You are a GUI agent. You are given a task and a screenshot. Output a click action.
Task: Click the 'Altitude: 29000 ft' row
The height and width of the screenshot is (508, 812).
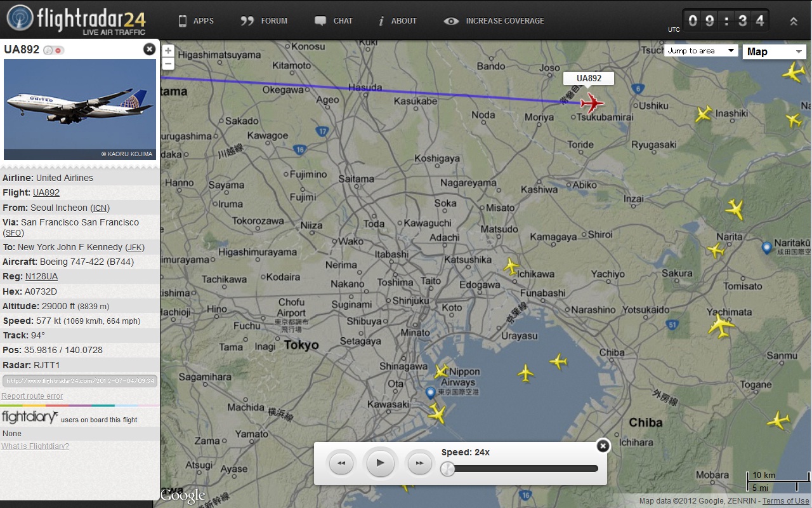pos(80,306)
